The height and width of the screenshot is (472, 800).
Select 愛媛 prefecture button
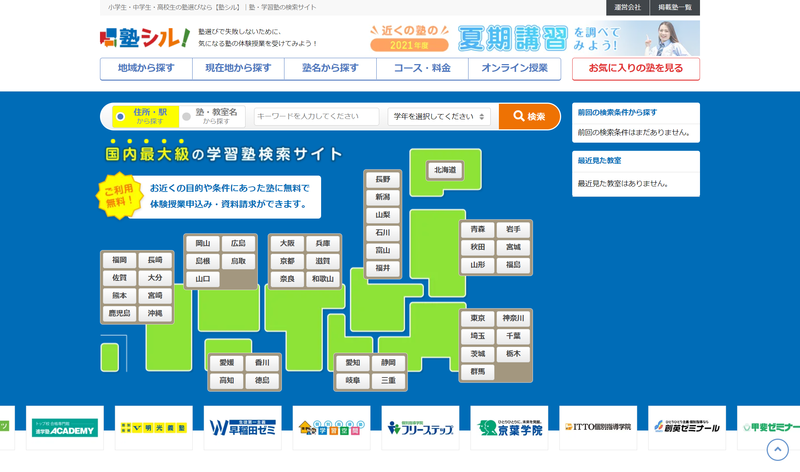(227, 363)
